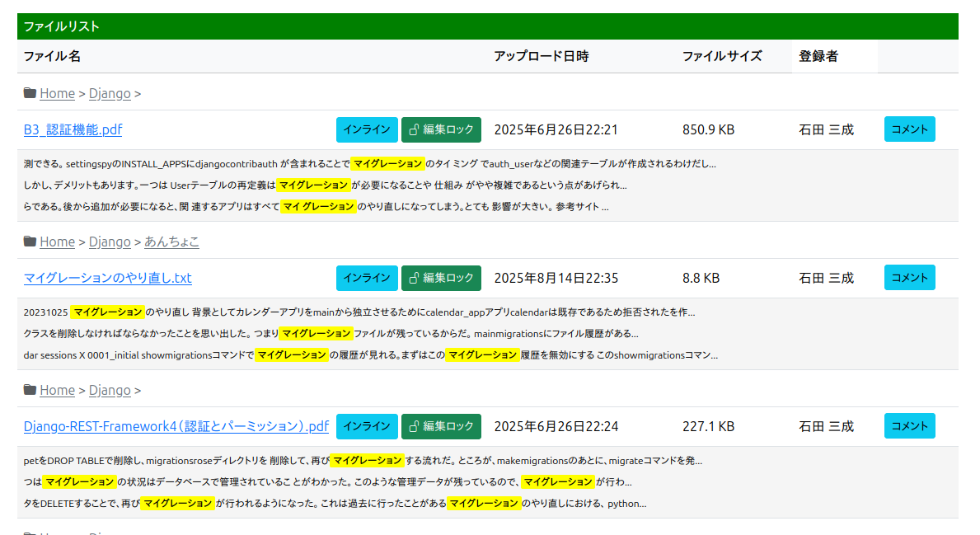Image resolution: width=980 pixels, height=535 pixels.
Task: Click the アップロード日時 column header
Action: coord(541,56)
